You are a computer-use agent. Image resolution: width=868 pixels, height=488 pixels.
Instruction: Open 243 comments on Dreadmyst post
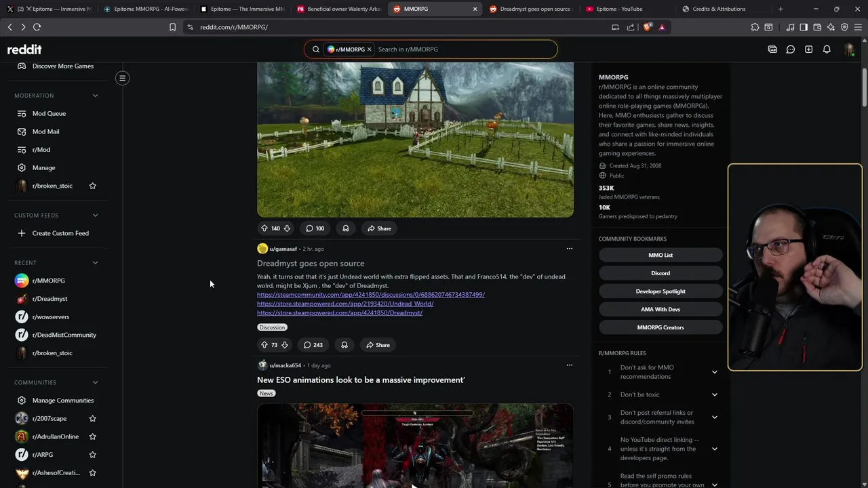click(x=313, y=345)
